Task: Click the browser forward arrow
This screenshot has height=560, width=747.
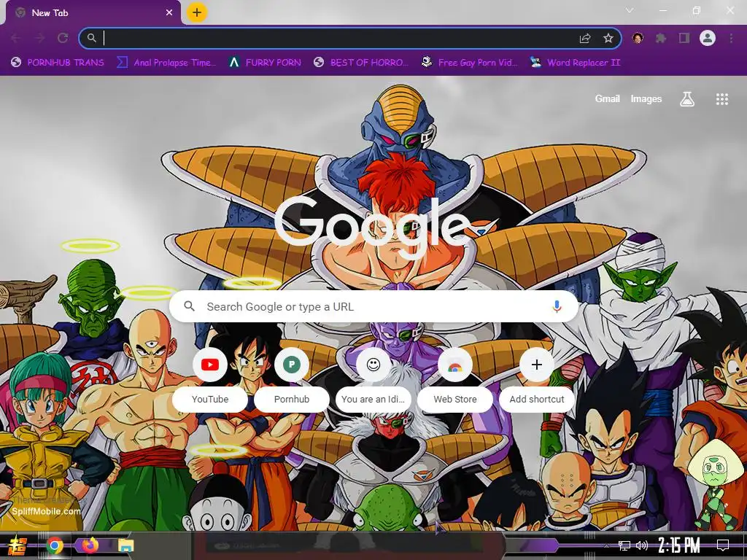Action: coord(39,38)
